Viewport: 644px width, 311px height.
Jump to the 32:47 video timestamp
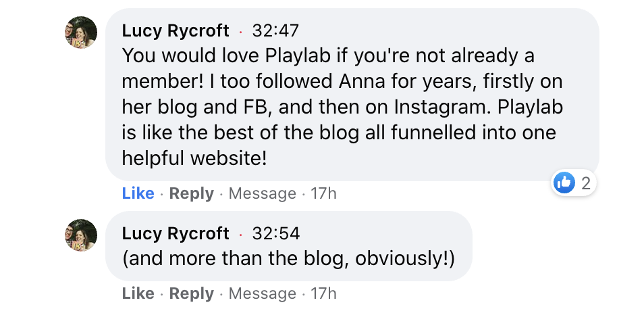pos(275,30)
